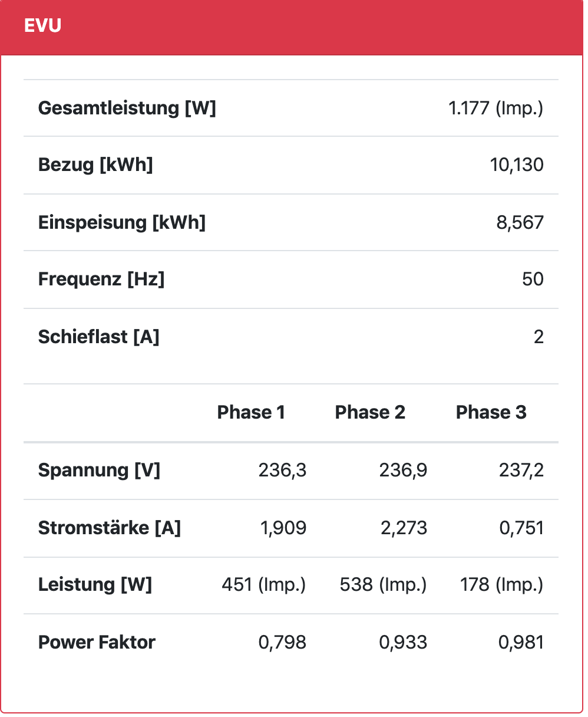Viewport: 588px width, 717px height.
Task: Select the Gesamtleistung [W] label
Action: click(127, 108)
